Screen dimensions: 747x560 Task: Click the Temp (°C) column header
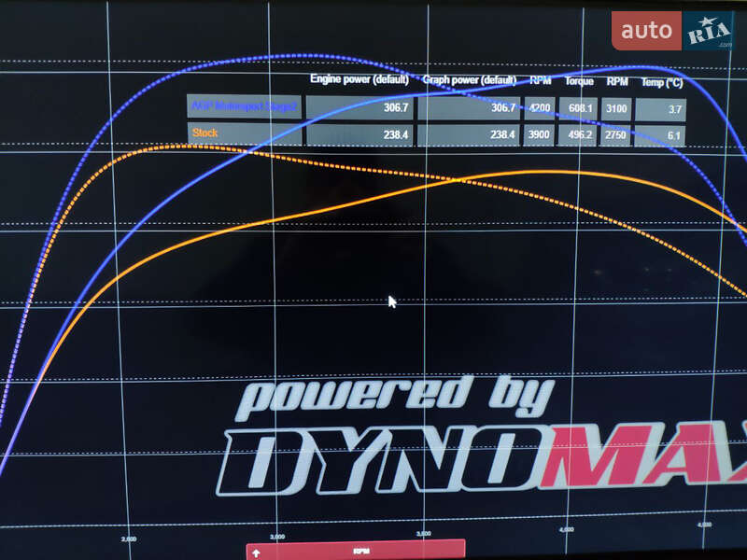pyautogui.click(x=661, y=82)
